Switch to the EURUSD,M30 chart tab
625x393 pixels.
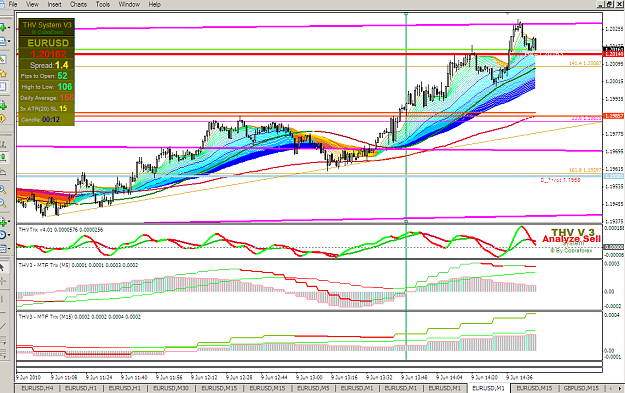(x=171, y=388)
